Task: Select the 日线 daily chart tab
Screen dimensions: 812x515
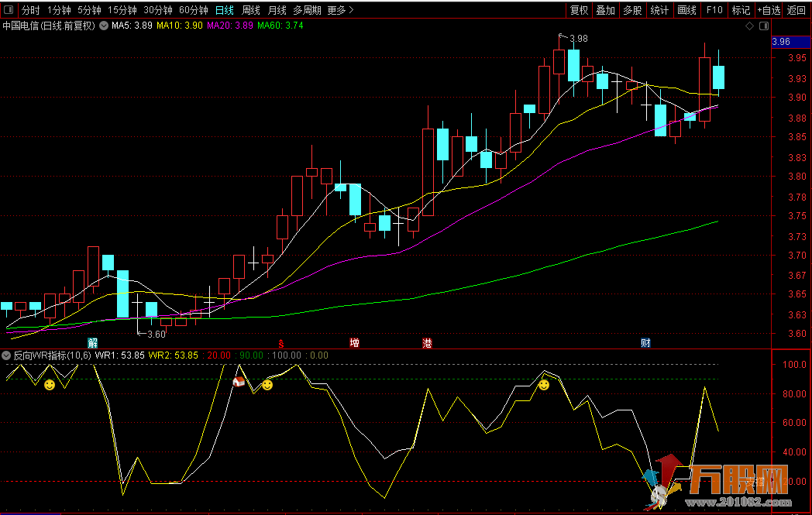Action: click(225, 10)
